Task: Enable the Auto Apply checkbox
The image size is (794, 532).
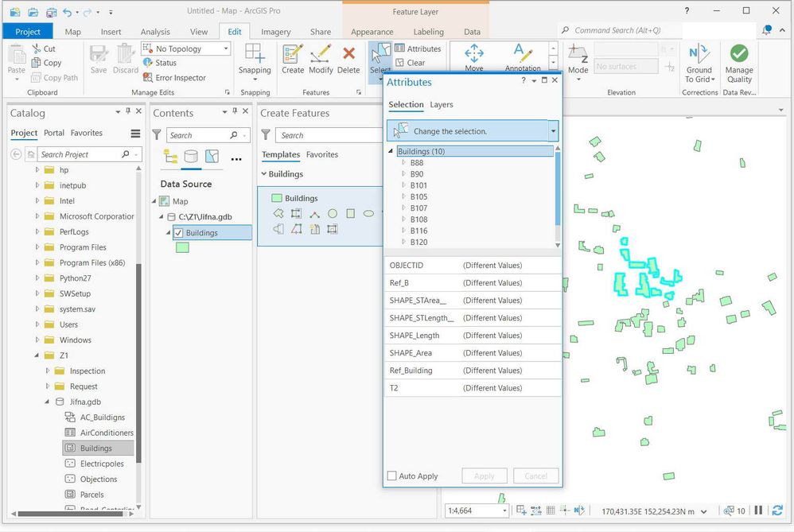Action: 391,476
